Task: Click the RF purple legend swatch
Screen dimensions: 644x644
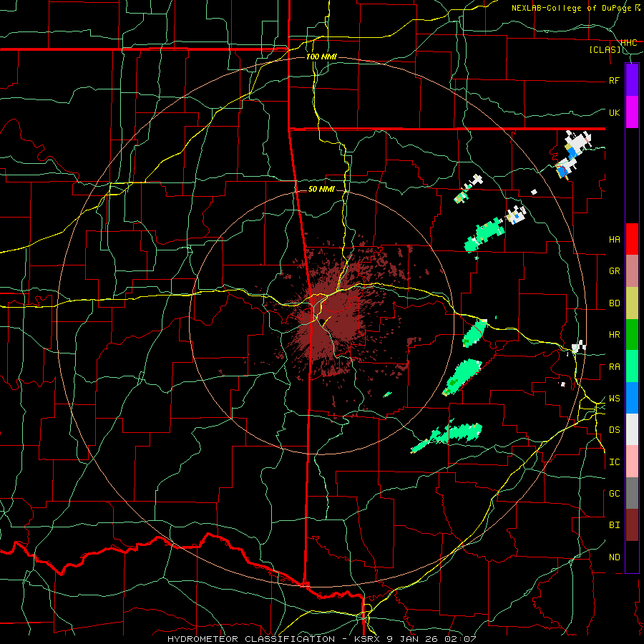Action: coord(632,80)
